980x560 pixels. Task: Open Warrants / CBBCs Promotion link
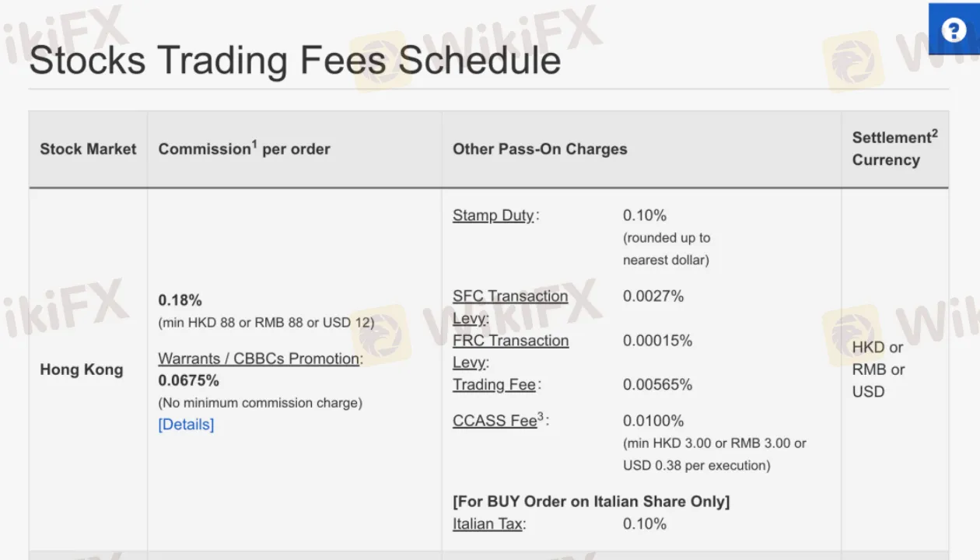click(259, 359)
